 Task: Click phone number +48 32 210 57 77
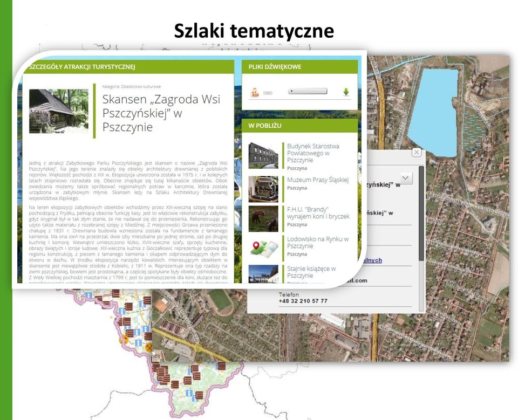(303, 301)
